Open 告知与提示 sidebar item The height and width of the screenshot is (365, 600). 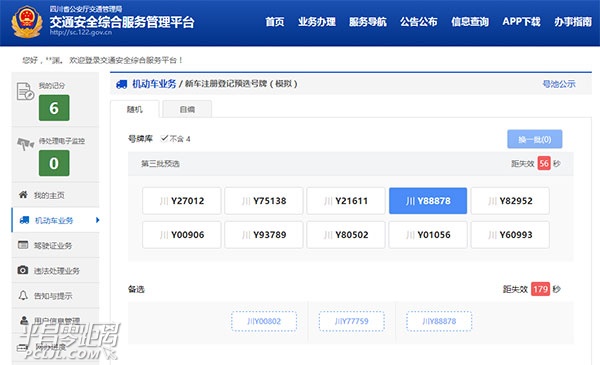pos(53,296)
